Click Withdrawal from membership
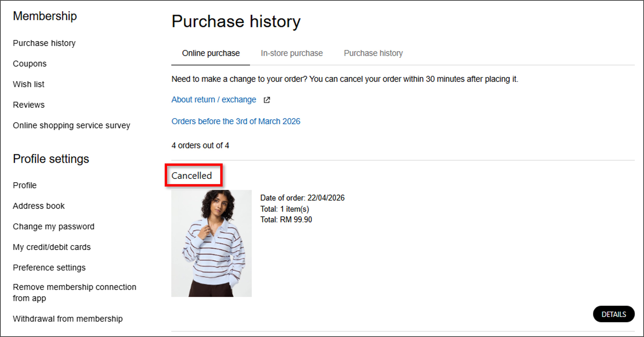Image resolution: width=644 pixels, height=337 pixels. click(67, 319)
